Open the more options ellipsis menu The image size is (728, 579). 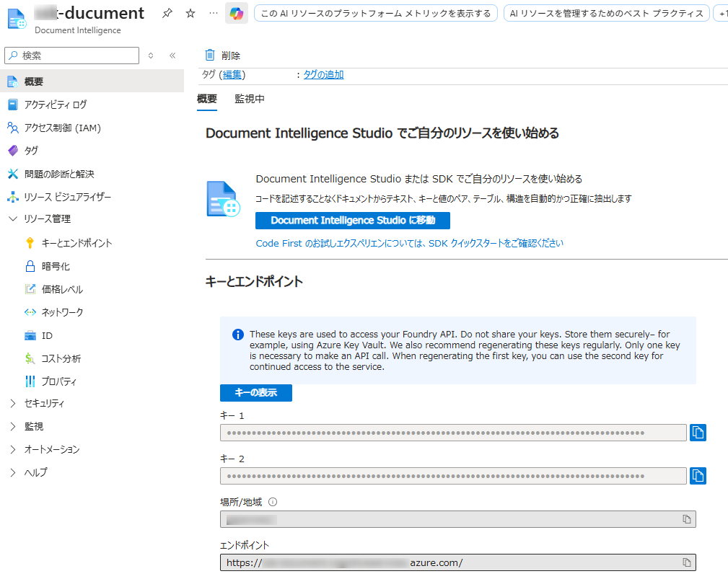[212, 14]
